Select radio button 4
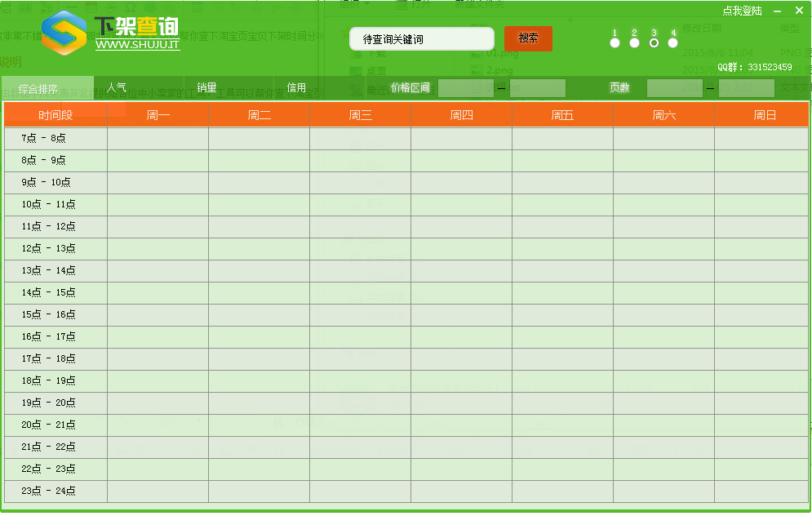This screenshot has height=516, width=812. point(673,42)
